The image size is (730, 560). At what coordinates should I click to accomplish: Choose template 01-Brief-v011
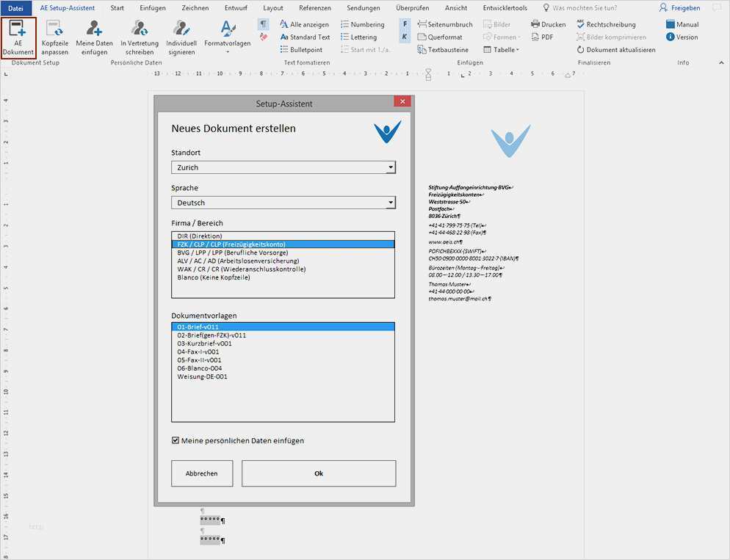[283, 327]
